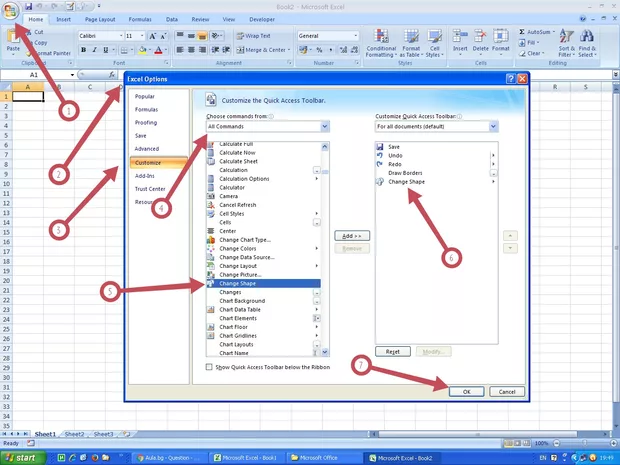Viewport: 620px width, 465px height.
Task: Open the Font name Calibri dropdown
Action: tap(121, 36)
